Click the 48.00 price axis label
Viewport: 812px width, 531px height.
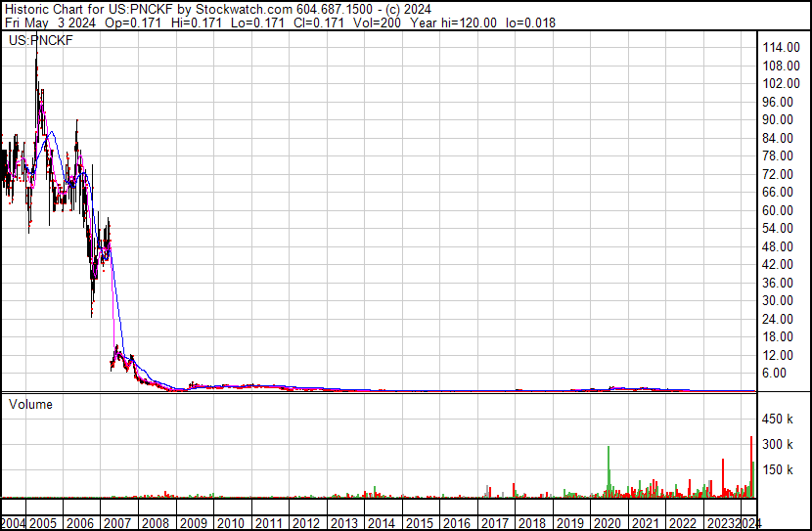(778, 246)
